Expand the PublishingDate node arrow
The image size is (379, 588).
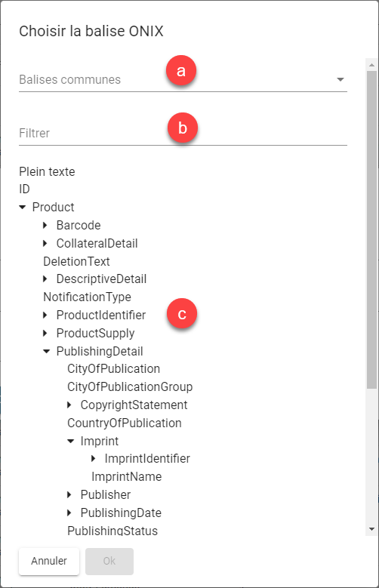pyautogui.click(x=69, y=513)
